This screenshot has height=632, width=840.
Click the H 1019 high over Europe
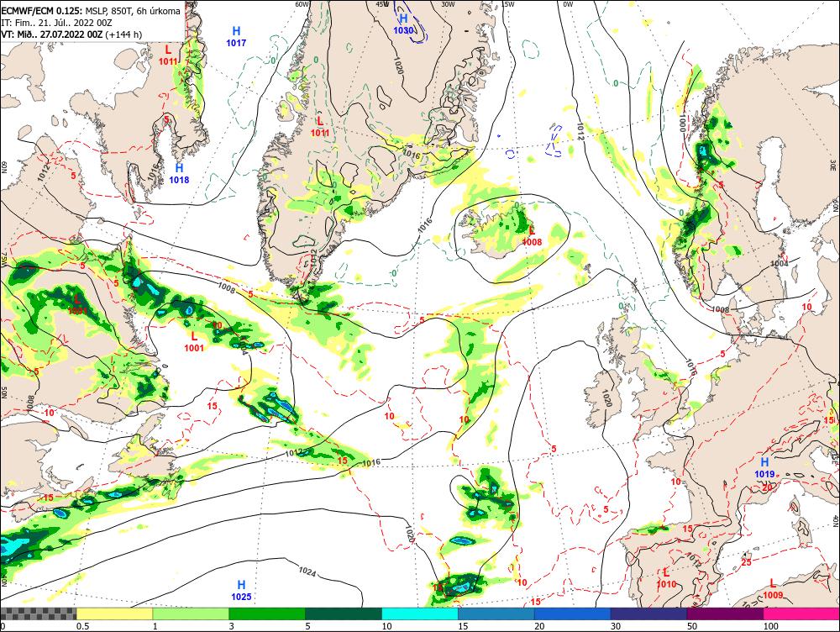[764, 467]
